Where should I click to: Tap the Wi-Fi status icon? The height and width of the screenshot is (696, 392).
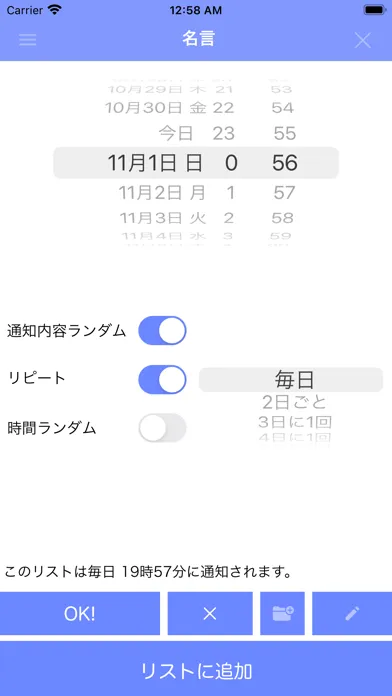click(x=55, y=10)
